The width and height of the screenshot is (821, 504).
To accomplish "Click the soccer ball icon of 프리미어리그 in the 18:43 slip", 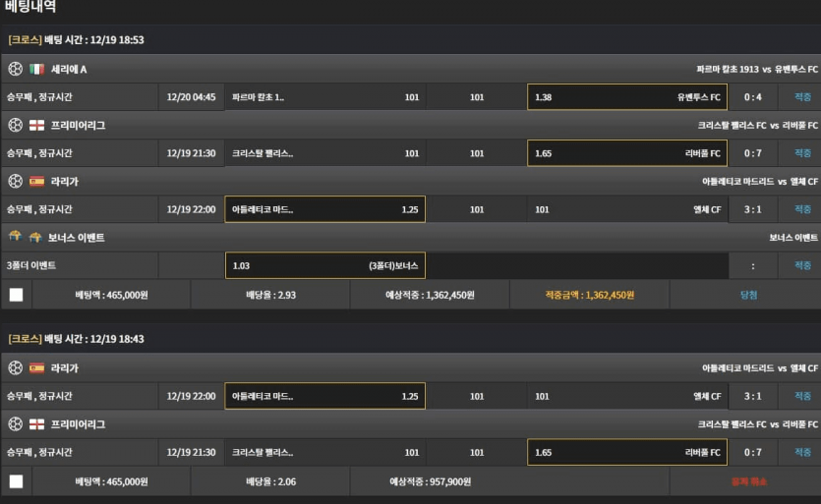I will pyautogui.click(x=15, y=423).
